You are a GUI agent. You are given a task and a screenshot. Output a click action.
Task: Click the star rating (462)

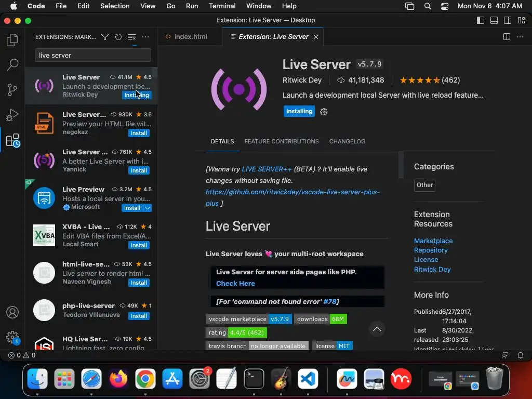(x=430, y=80)
